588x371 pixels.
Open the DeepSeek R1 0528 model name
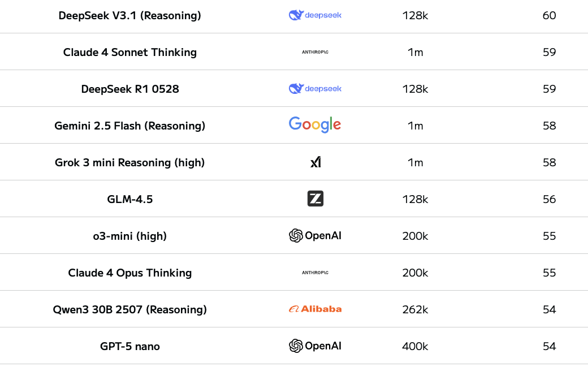coord(130,89)
